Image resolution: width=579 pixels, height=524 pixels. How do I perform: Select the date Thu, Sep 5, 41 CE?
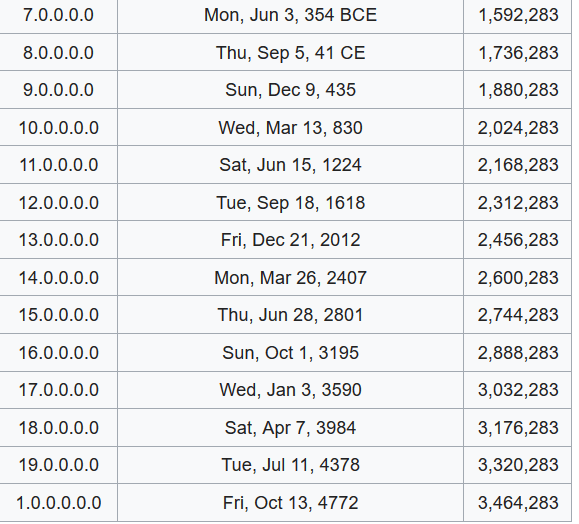pyautogui.click(x=290, y=53)
